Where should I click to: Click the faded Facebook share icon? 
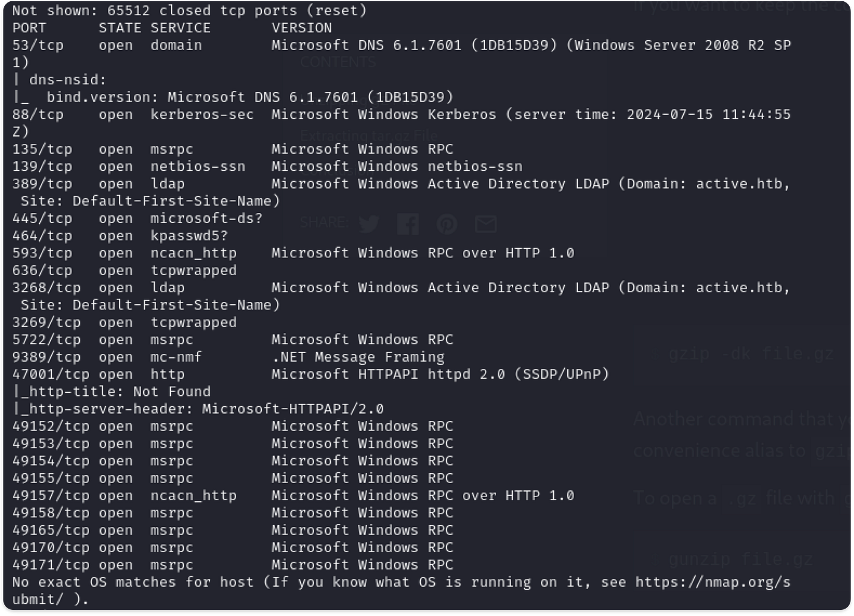click(407, 224)
